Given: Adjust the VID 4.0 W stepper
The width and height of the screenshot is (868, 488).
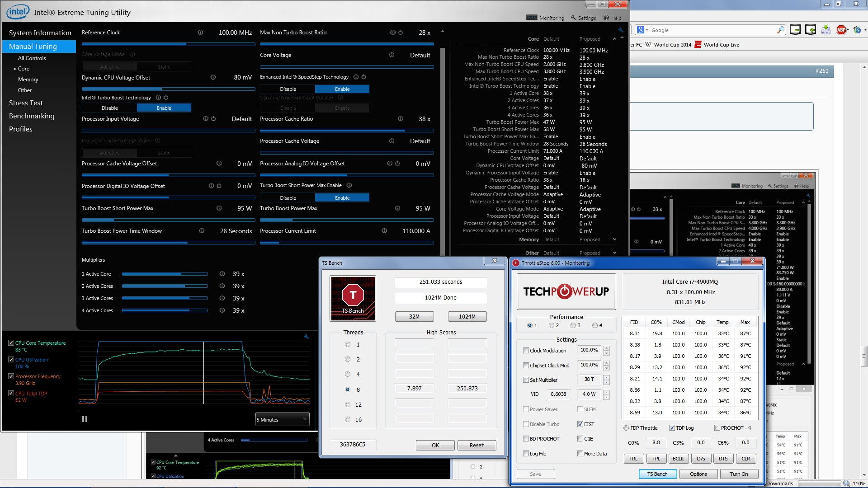Looking at the screenshot, I should [606, 394].
